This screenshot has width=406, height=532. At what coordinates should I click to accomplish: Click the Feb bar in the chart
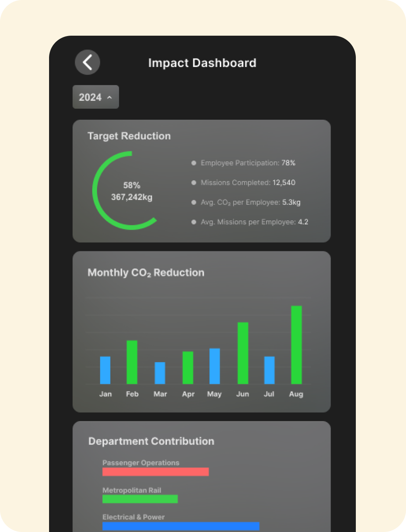(x=132, y=362)
